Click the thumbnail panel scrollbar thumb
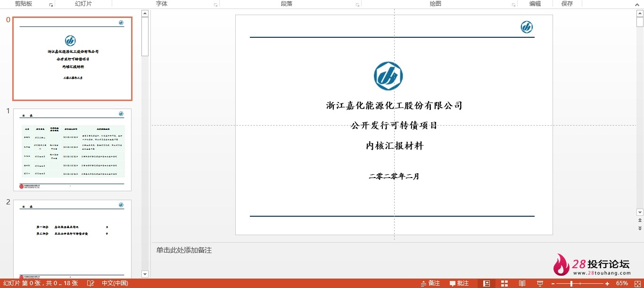Image resolution: width=644 pixels, height=288 pixels. [x=145, y=36]
